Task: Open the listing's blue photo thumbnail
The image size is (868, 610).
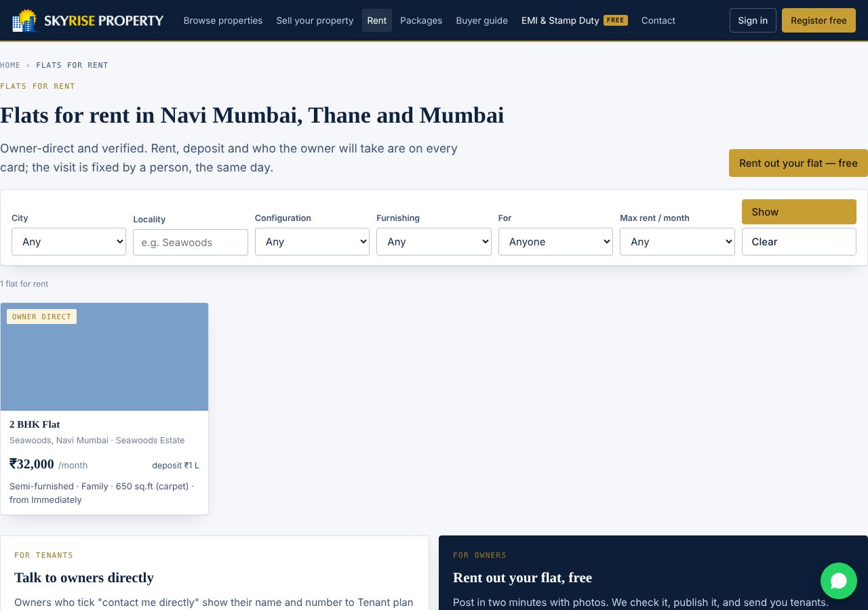Action: click(104, 357)
